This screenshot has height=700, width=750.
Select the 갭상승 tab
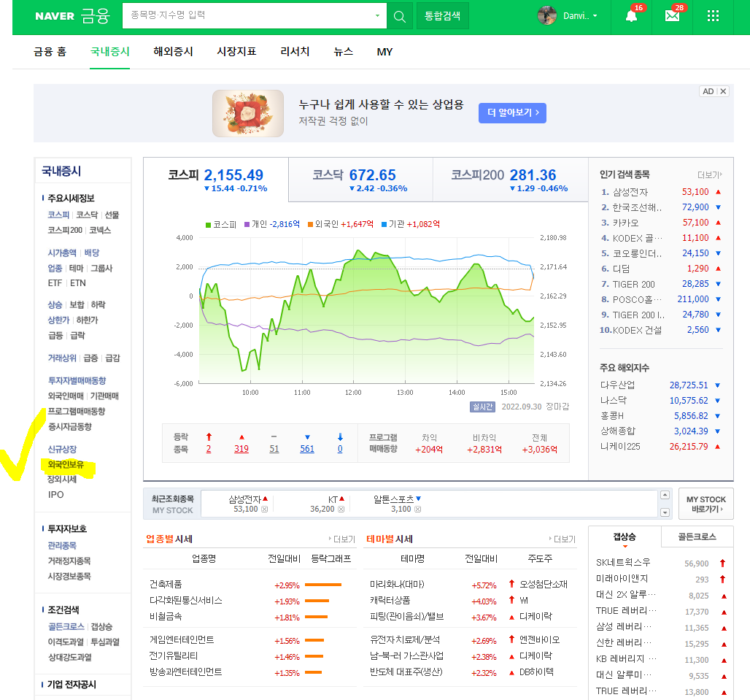[x=625, y=536]
